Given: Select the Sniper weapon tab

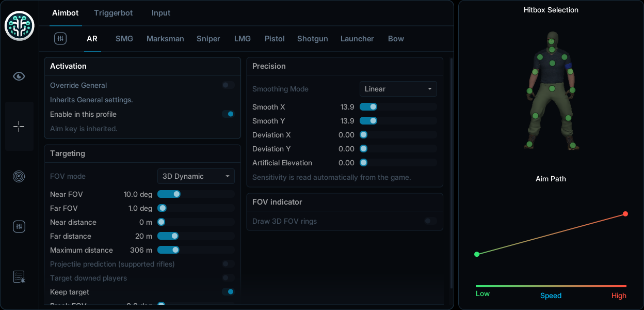Looking at the screenshot, I should point(208,39).
